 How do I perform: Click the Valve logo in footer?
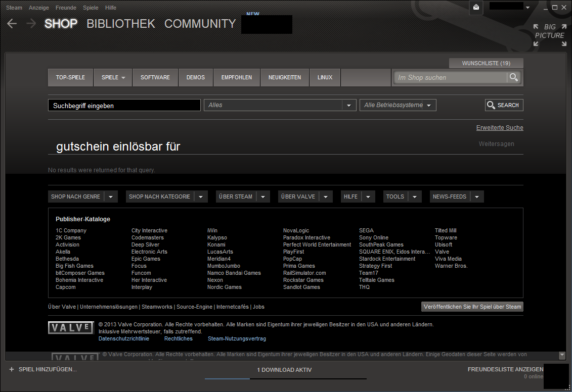tap(71, 327)
